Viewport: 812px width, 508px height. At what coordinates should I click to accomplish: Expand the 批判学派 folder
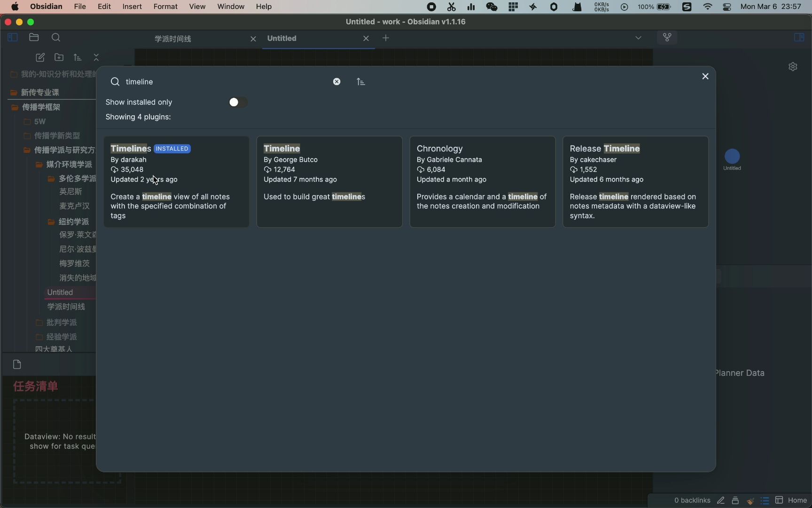click(56, 323)
